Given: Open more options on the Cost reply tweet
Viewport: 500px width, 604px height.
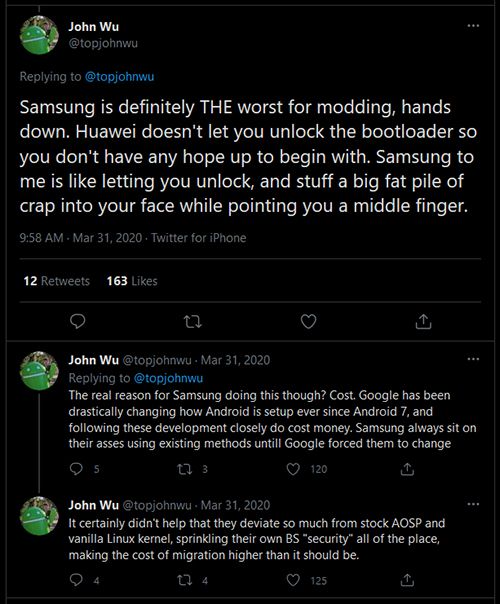Looking at the screenshot, I should tap(473, 359).
